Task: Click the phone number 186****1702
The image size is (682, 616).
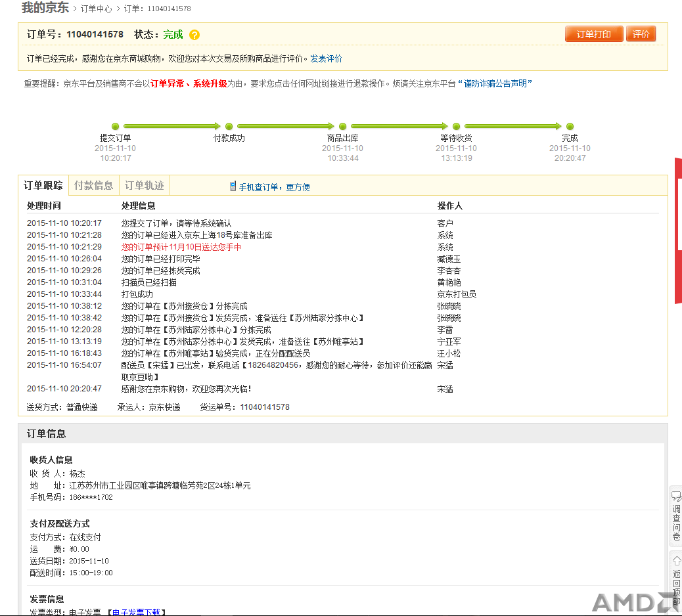Action: tap(91, 497)
